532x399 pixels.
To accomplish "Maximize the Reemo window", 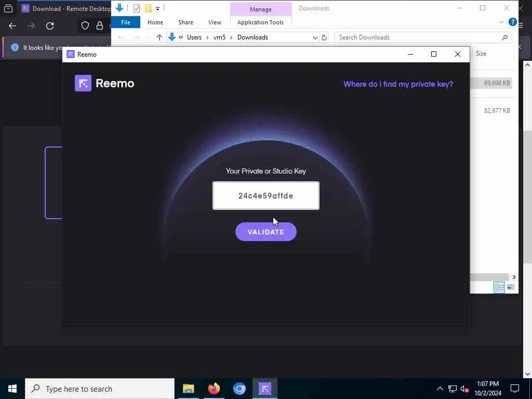I will coord(434,54).
